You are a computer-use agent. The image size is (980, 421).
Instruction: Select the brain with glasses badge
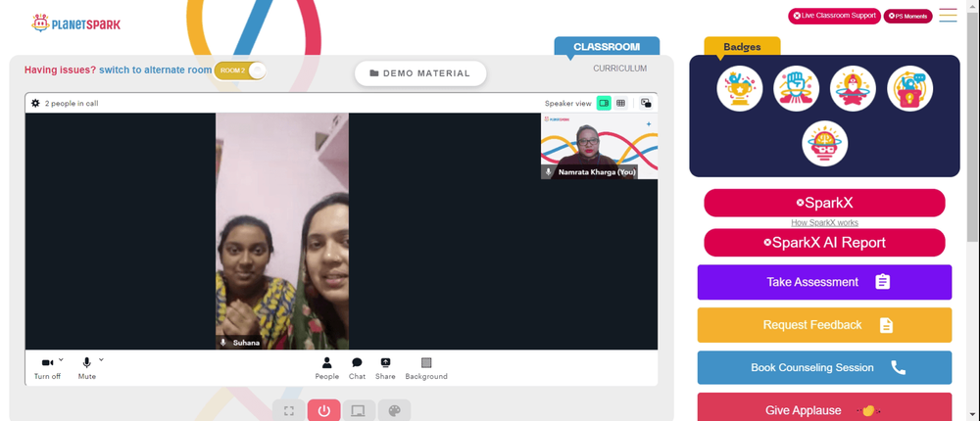825,144
